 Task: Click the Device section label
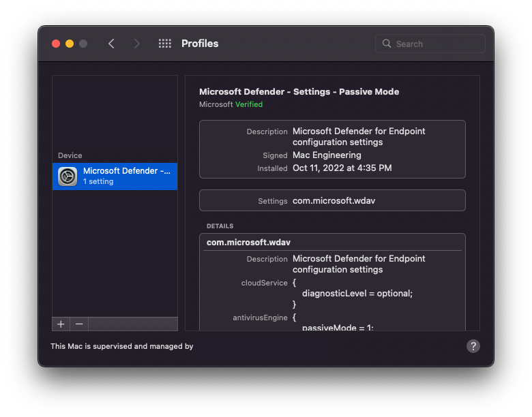[x=70, y=155]
